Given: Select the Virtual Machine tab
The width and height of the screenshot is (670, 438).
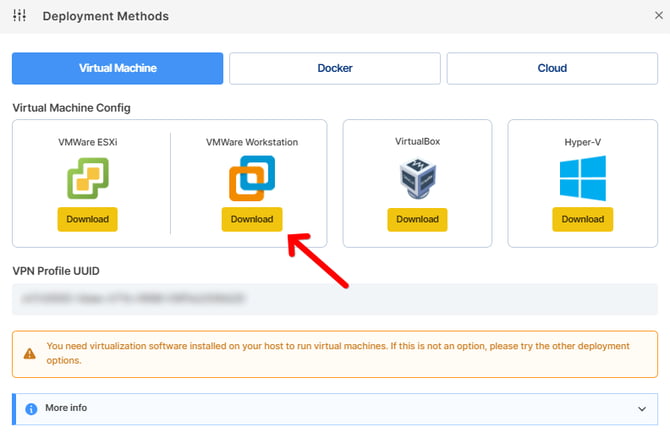Looking at the screenshot, I should coord(118,68).
